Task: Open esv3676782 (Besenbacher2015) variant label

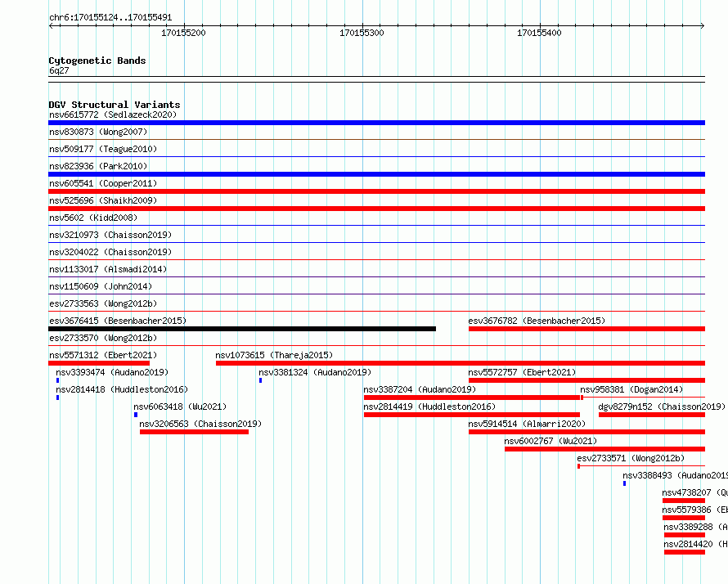Action: 537,321
